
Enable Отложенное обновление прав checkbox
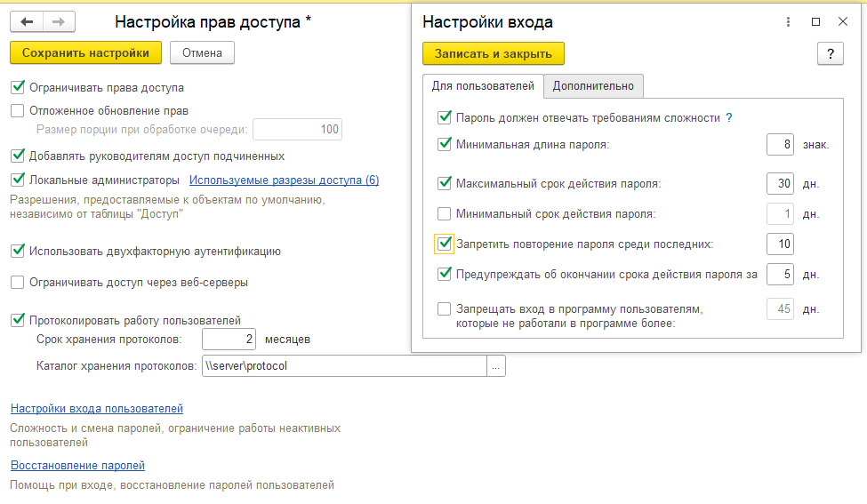(x=17, y=111)
